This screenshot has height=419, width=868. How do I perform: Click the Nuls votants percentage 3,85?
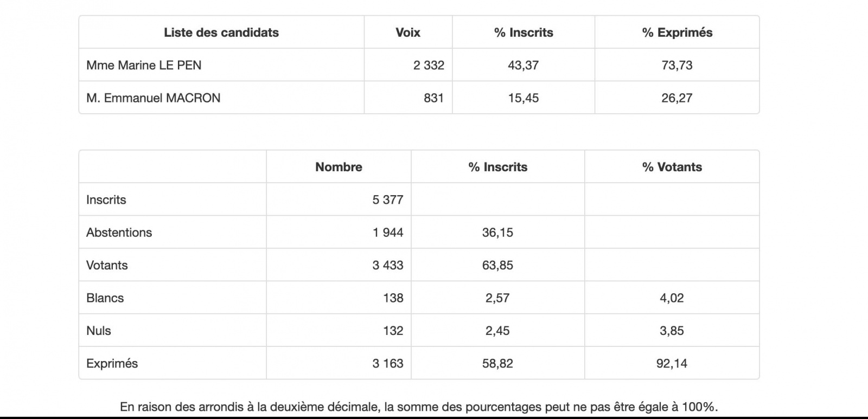point(672,331)
